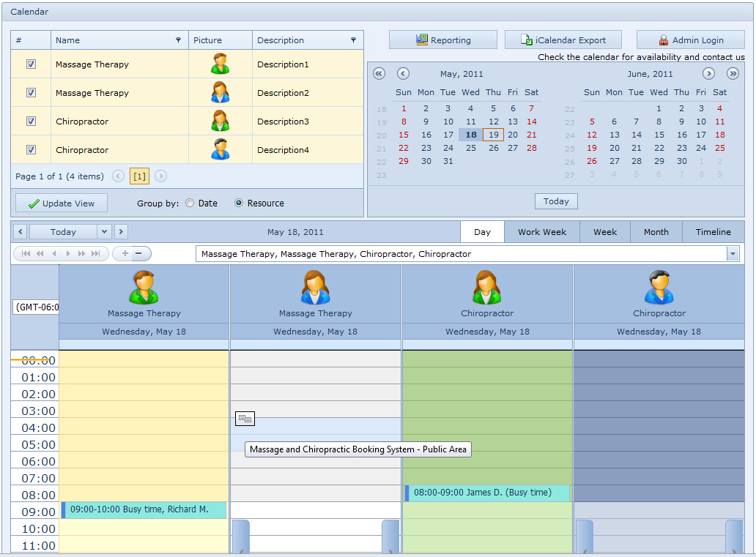Open Name column filter icon

point(179,40)
